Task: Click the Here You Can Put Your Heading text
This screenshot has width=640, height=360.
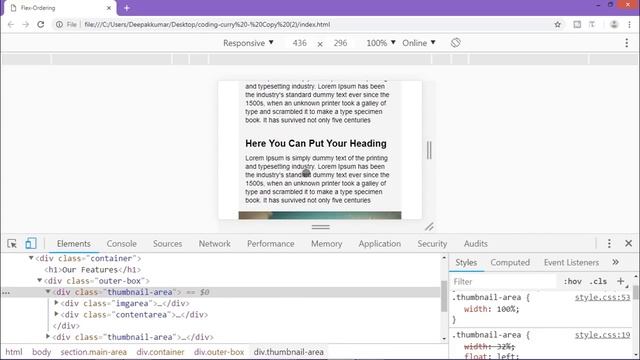Action: [316, 143]
